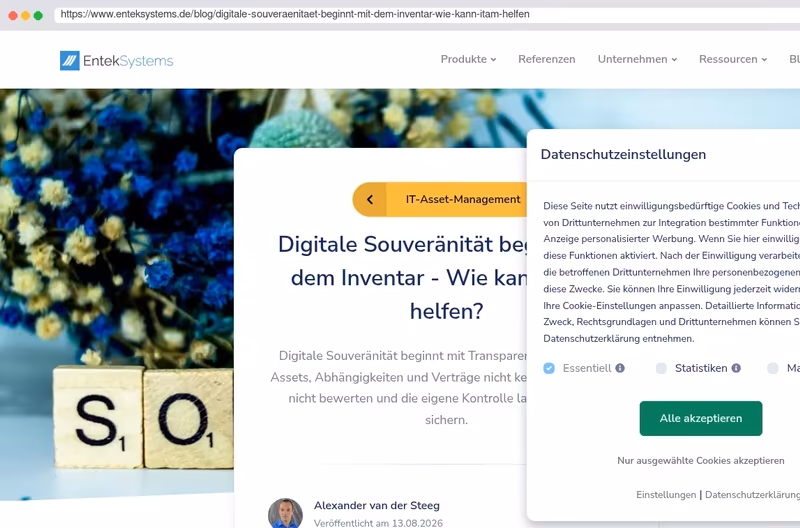Click Alle akzeptieren button
This screenshot has height=528, width=800.
point(701,418)
